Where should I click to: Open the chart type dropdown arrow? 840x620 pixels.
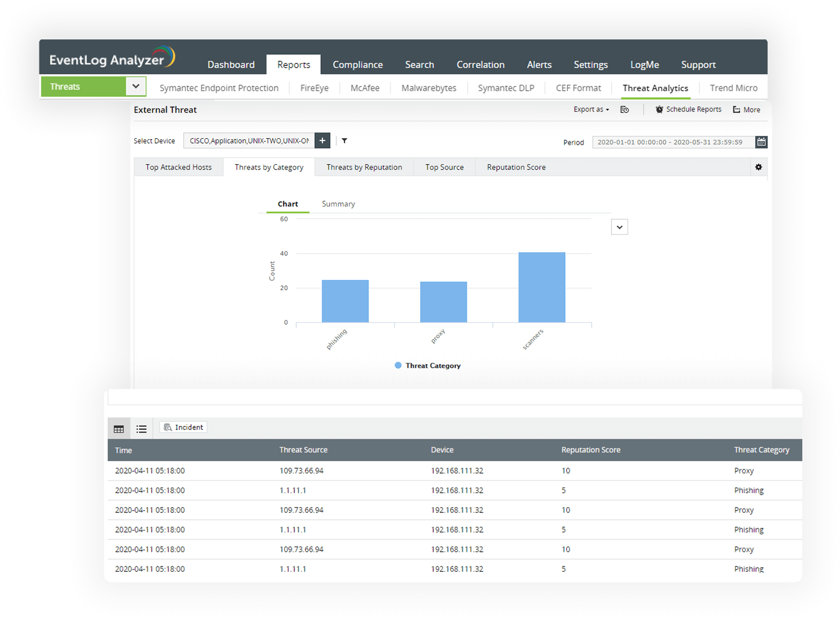(x=619, y=227)
